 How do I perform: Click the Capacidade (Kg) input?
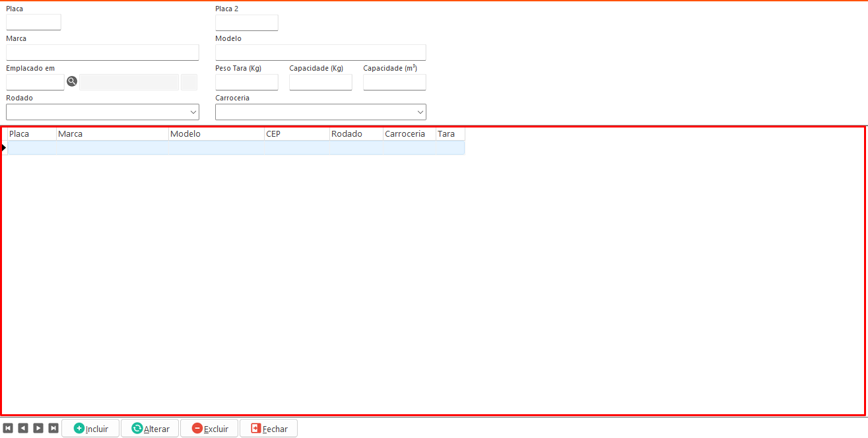[320, 82]
